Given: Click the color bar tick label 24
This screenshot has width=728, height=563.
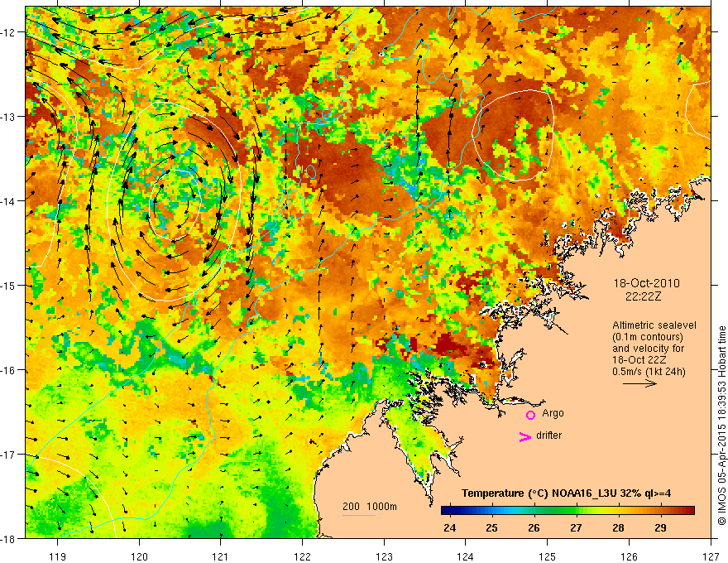Looking at the screenshot, I should [449, 527].
